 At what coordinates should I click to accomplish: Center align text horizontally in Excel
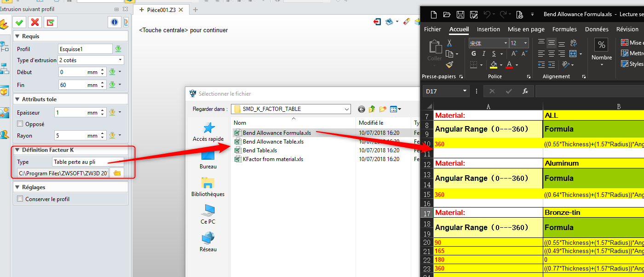coord(551,54)
